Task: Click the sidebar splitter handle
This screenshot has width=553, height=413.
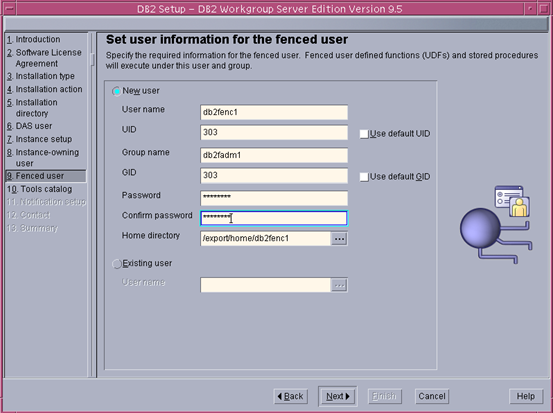Action: coord(92,59)
